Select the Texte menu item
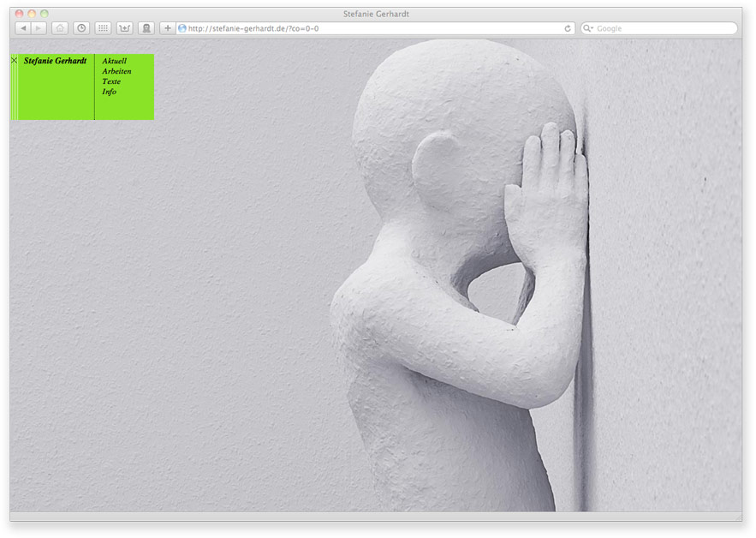Viewport: 756px width, 538px height. [111, 81]
